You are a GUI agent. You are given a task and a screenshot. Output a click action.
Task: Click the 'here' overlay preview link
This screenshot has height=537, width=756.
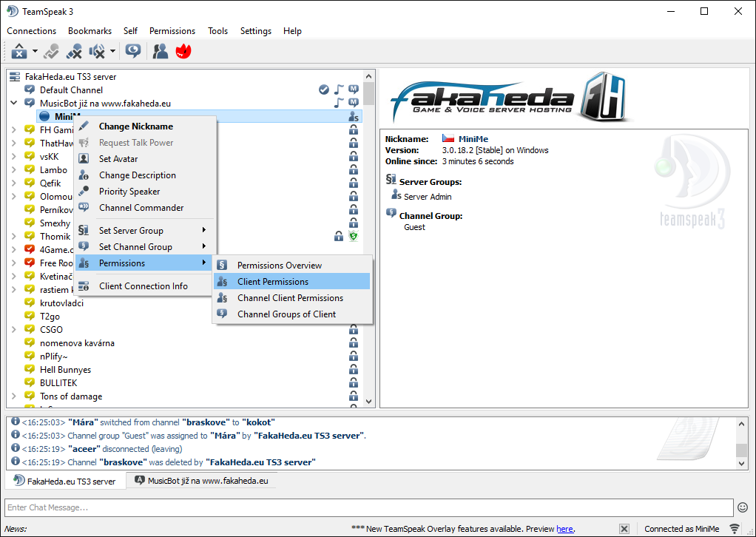click(564, 529)
